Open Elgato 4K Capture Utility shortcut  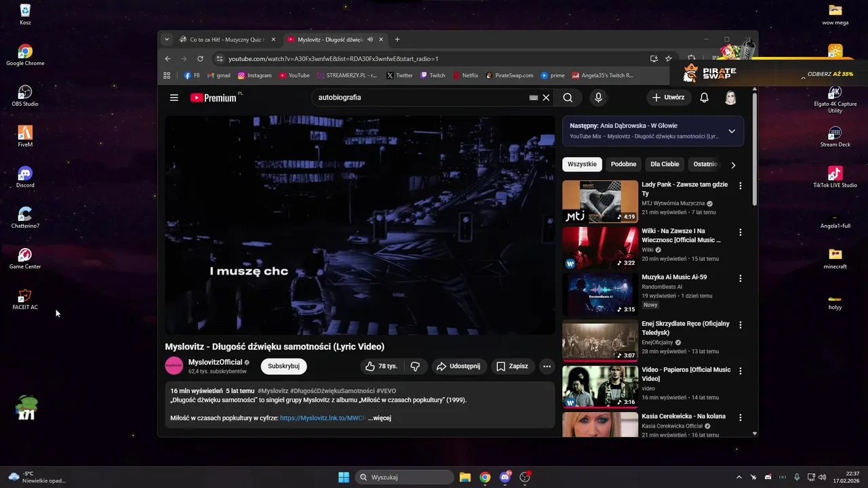pyautogui.click(x=835, y=99)
